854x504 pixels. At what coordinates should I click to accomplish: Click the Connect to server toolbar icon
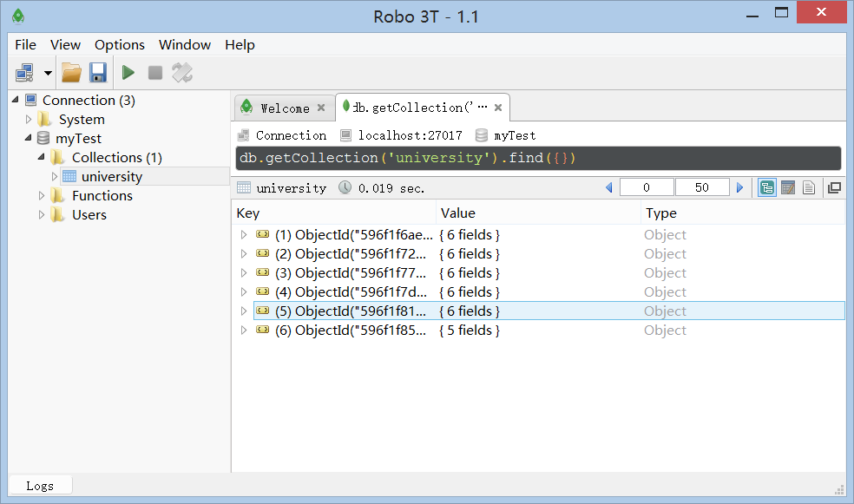(24, 72)
